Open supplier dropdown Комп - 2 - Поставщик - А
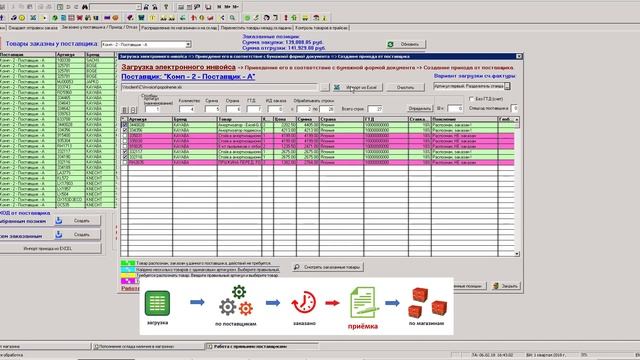Screen dimensions: 640x360 click(188, 44)
